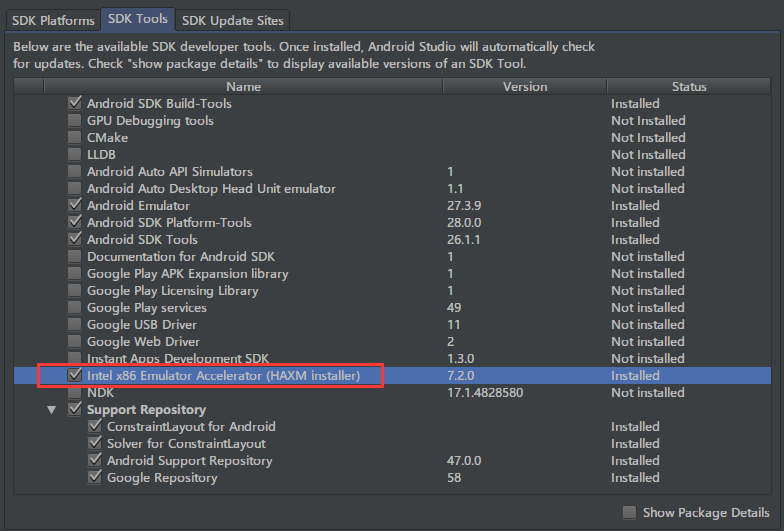Select the SDK Tools tab
Viewport: 784px width, 531px height.
pyautogui.click(x=138, y=20)
